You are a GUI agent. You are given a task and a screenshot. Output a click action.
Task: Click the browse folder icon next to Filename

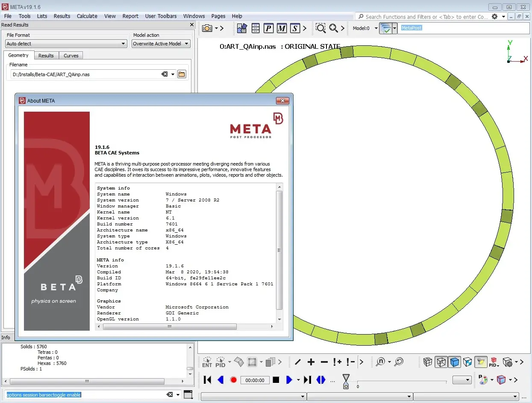[x=182, y=74]
